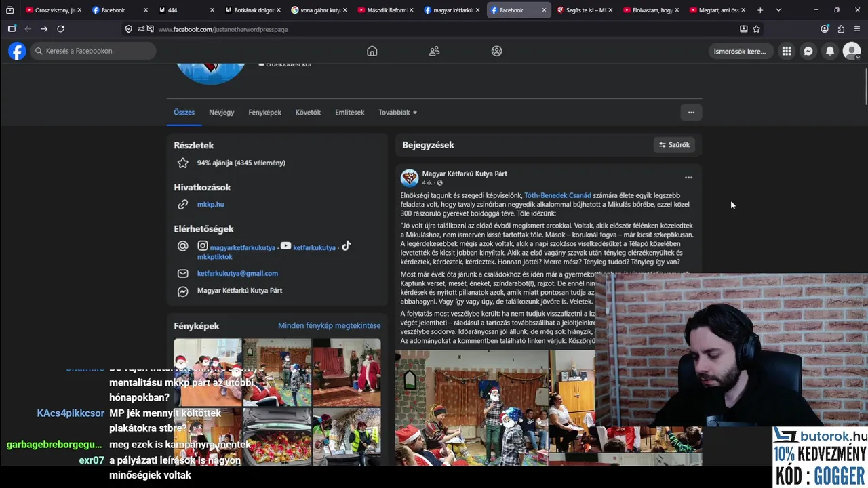Open the sidebar toggle icon near back arrow

12,29
